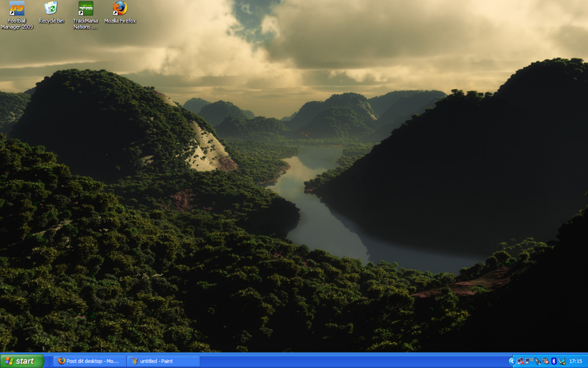Expand the hidden system tray icons
588x368 pixels.
pyautogui.click(x=512, y=361)
